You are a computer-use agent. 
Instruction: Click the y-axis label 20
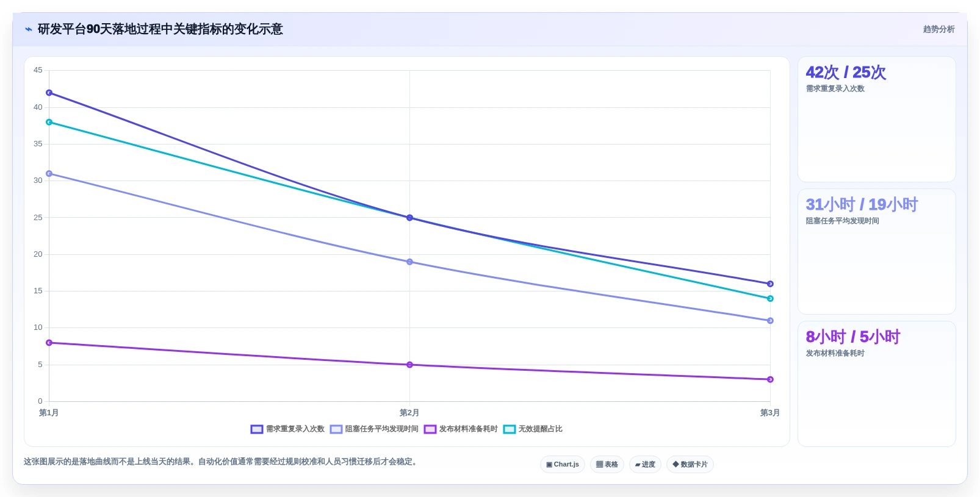pyautogui.click(x=38, y=254)
